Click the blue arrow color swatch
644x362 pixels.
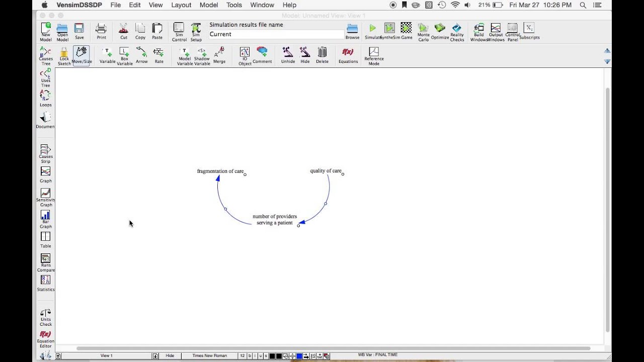299,356
